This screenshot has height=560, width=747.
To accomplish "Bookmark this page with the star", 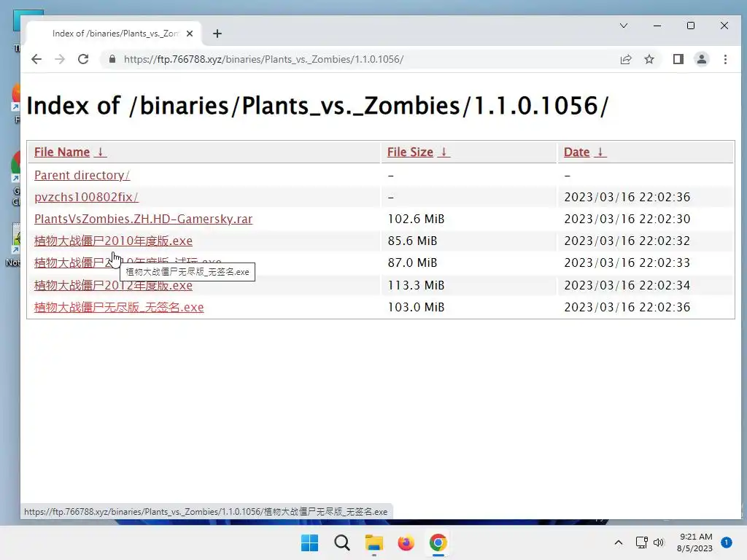I will pos(649,59).
